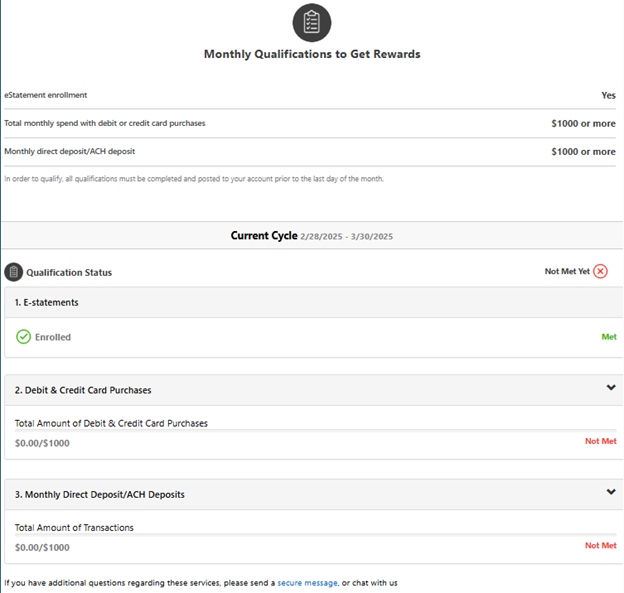This screenshot has width=624, height=593.
Task: Open the 1. E-statements section header
Action: pos(47,302)
